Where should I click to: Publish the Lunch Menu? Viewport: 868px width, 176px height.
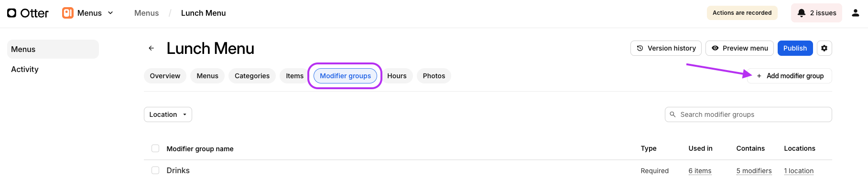pyautogui.click(x=795, y=48)
